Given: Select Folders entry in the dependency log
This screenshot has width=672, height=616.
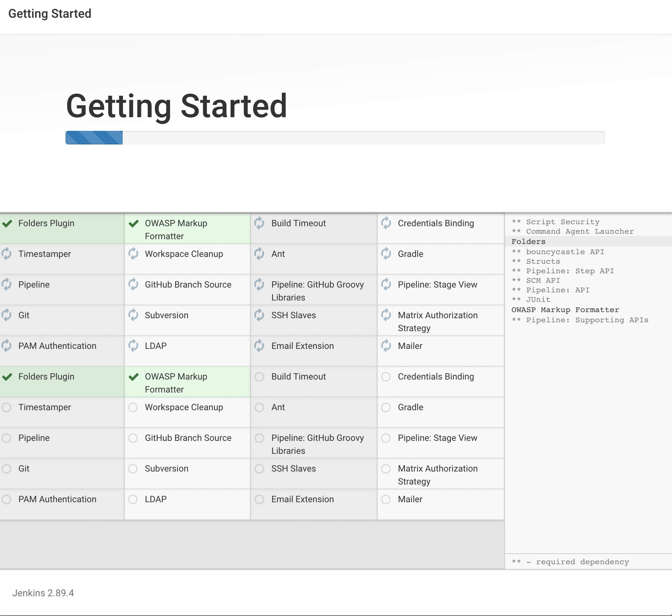Looking at the screenshot, I should point(528,242).
